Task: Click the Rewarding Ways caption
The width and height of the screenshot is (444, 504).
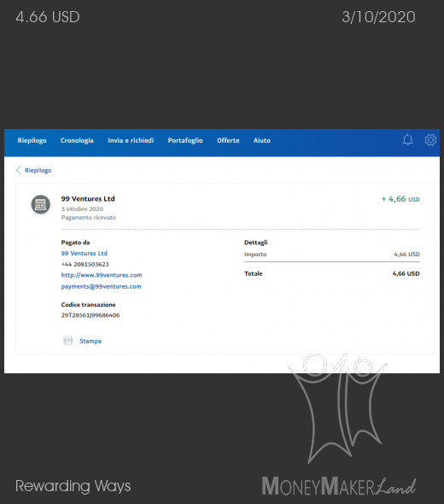Action: tap(73, 486)
